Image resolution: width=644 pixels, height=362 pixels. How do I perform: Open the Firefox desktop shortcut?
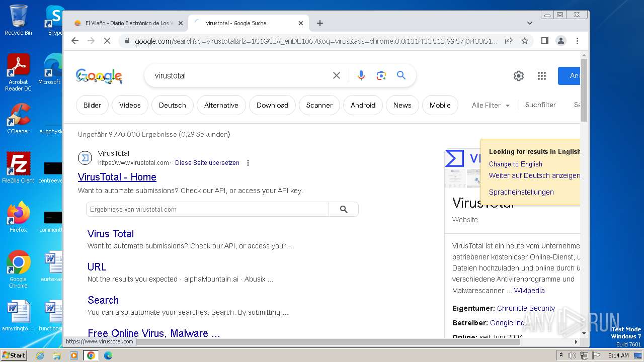18,217
